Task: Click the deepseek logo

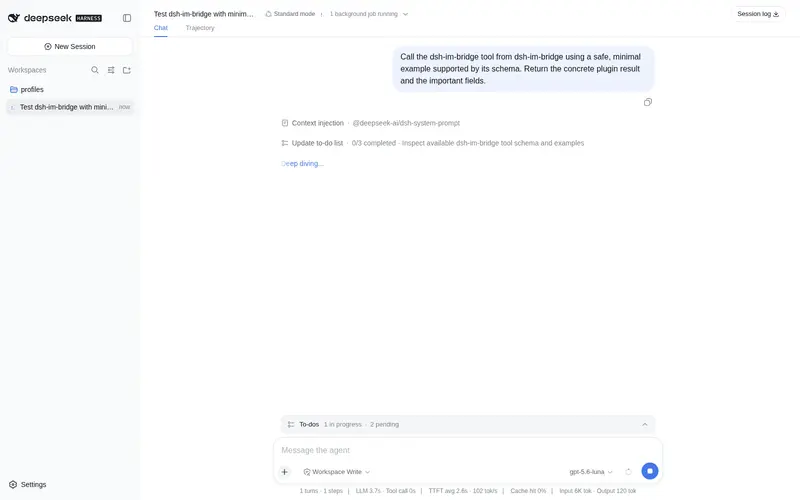Action: point(40,18)
